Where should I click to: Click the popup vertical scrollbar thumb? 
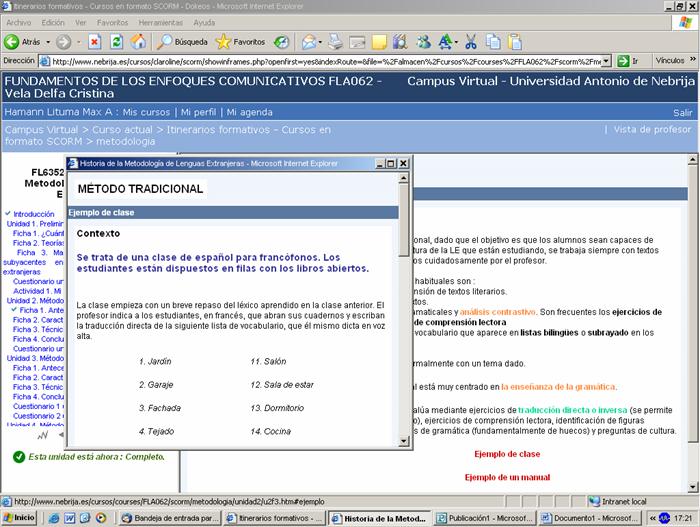(404, 219)
